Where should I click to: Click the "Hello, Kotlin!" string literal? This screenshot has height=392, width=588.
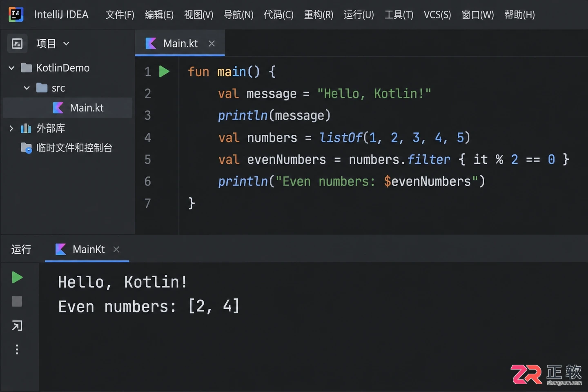(x=374, y=94)
